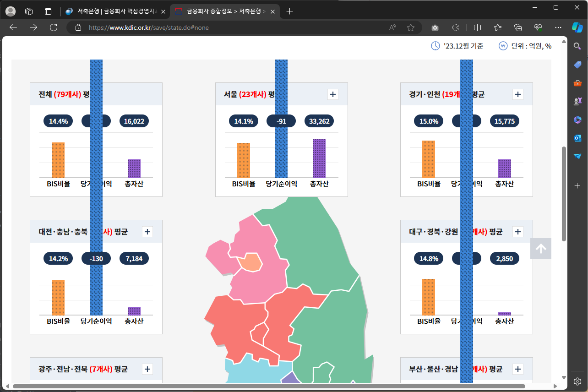The height and width of the screenshot is (392, 588).
Task: Expand the 광주·전남·전북 card plus
Action: 147,369
